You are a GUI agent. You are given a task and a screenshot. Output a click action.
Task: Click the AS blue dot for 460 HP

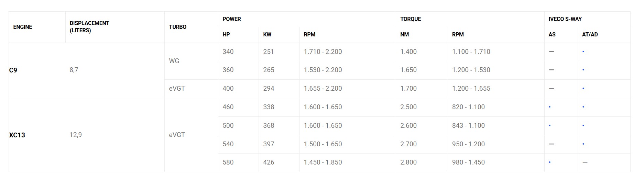click(550, 107)
